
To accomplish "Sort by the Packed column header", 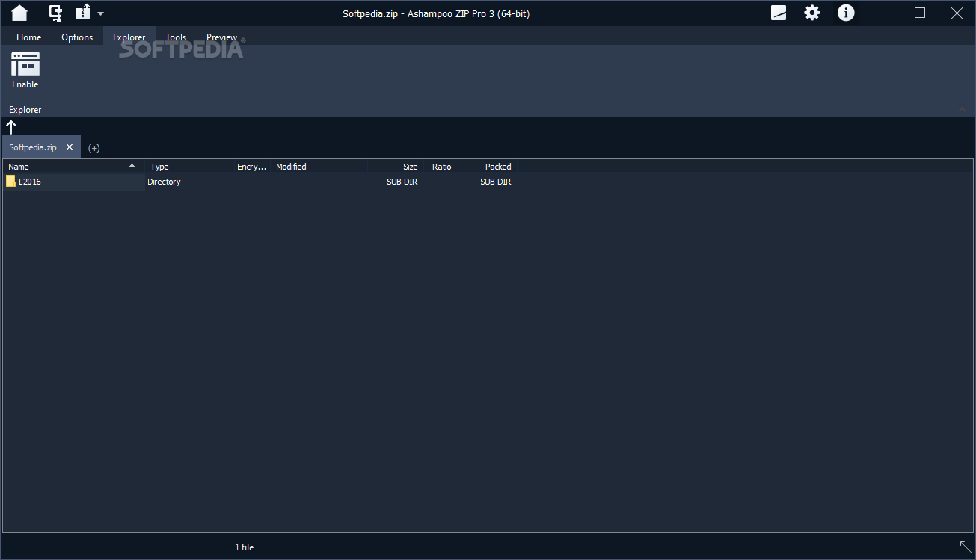I will [488, 167].
